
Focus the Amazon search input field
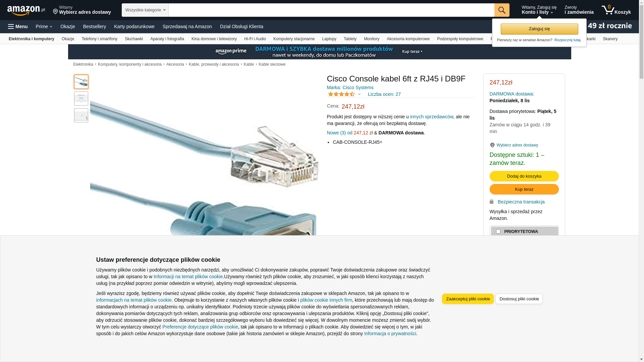click(x=331, y=10)
